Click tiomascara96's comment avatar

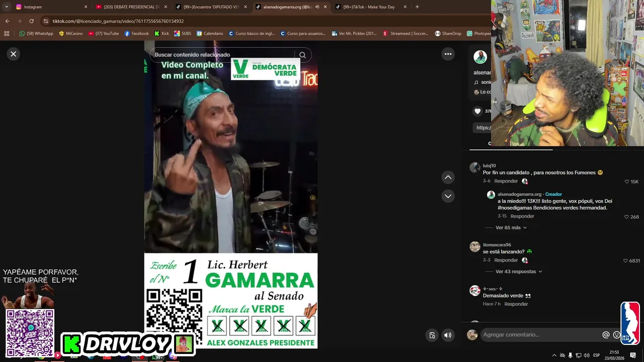click(474, 247)
